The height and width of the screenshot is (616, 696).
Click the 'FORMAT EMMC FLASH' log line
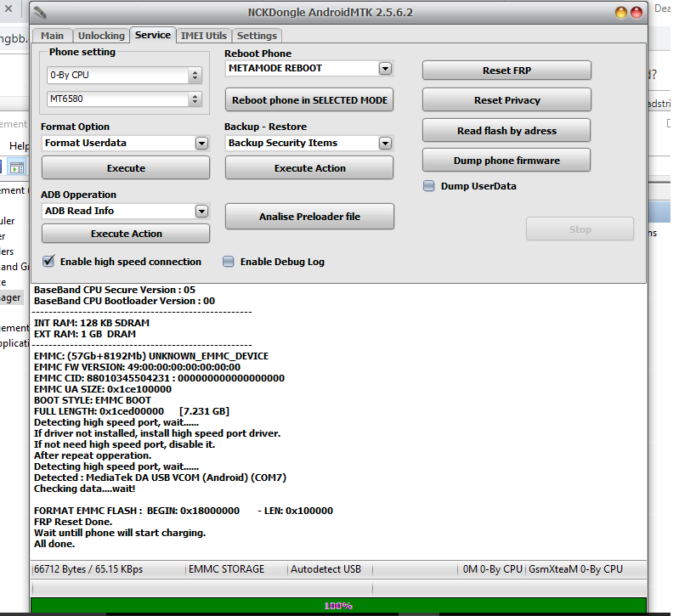click(x=184, y=511)
